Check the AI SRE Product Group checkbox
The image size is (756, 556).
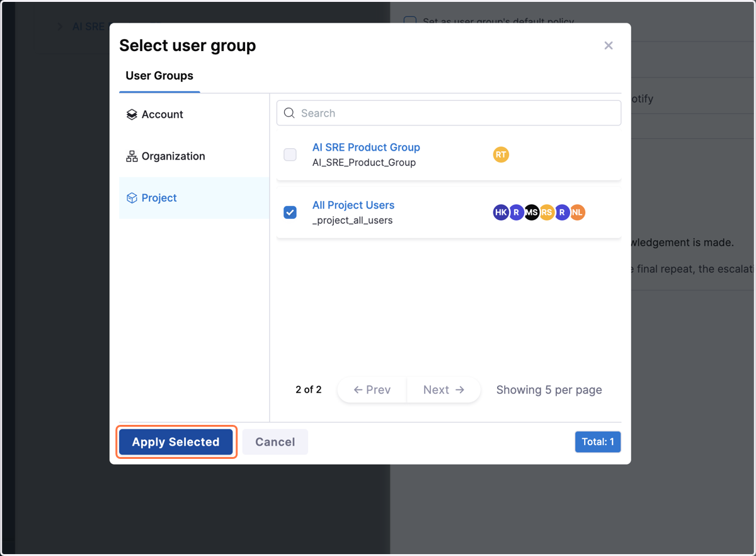click(290, 154)
